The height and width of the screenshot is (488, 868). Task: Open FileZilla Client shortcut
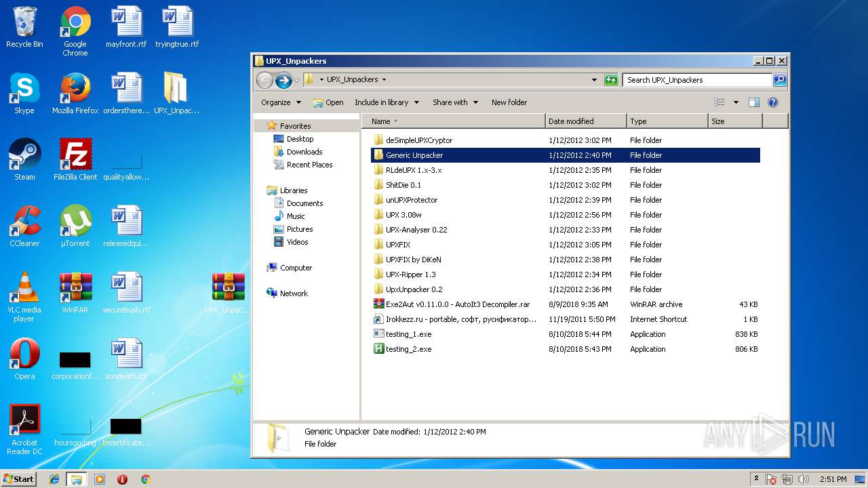pyautogui.click(x=75, y=160)
